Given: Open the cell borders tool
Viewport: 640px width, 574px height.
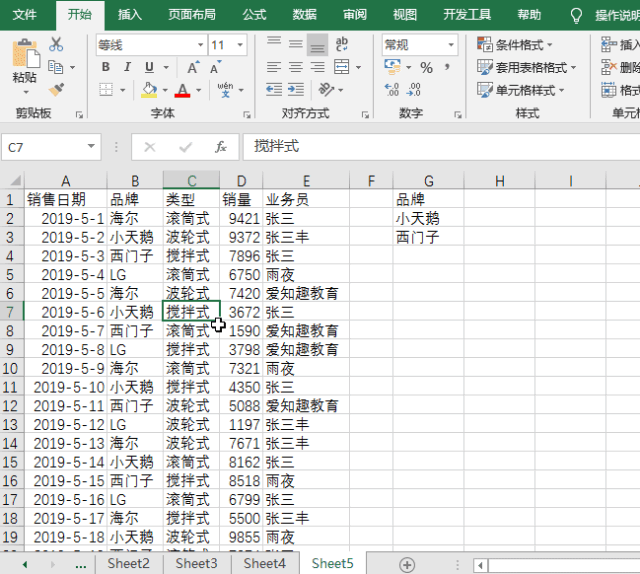Looking at the screenshot, I should [106, 89].
